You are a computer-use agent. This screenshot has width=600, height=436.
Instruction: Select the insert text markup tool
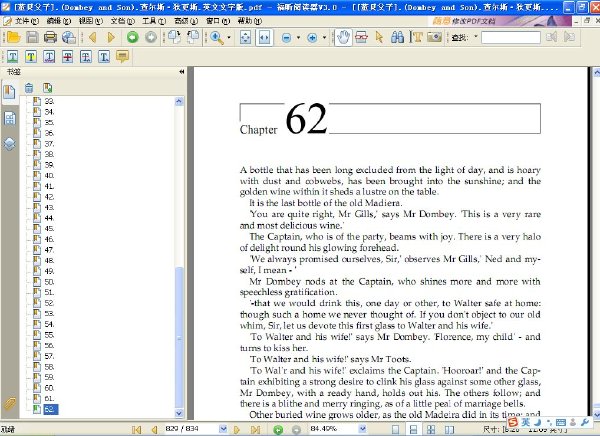(x=104, y=57)
